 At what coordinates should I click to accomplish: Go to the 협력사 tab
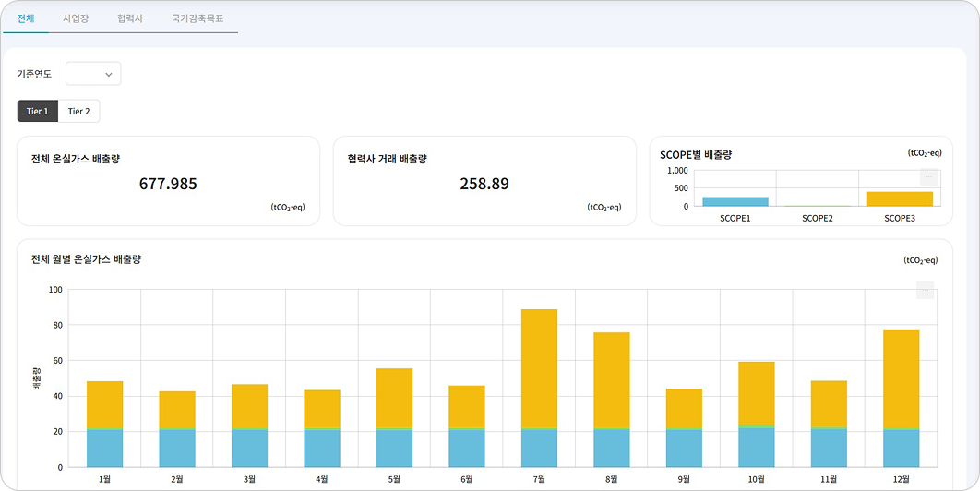pyautogui.click(x=130, y=18)
